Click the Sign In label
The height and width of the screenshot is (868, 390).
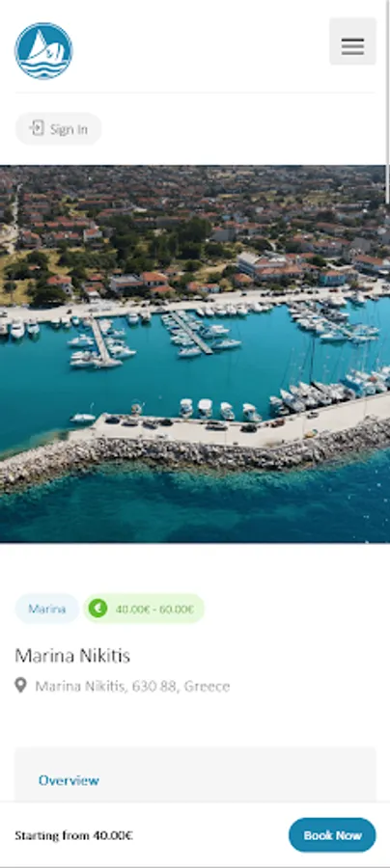[x=69, y=129]
